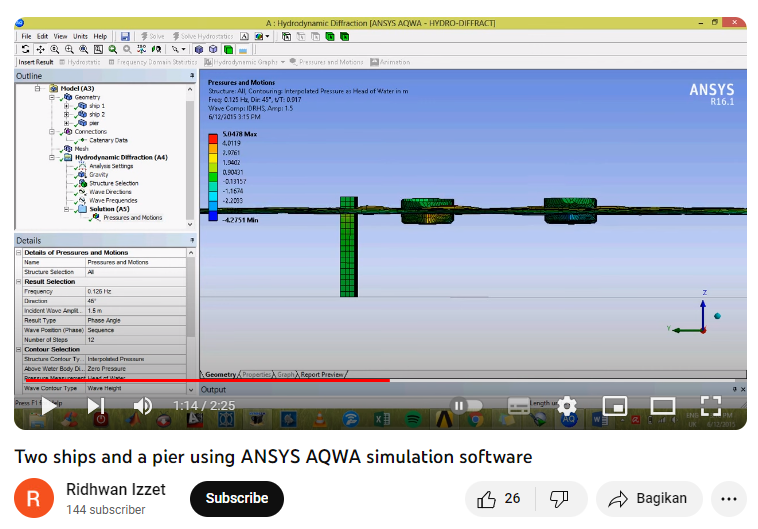Click the water surface display icon
This screenshot has height=529, width=758.
point(243,49)
